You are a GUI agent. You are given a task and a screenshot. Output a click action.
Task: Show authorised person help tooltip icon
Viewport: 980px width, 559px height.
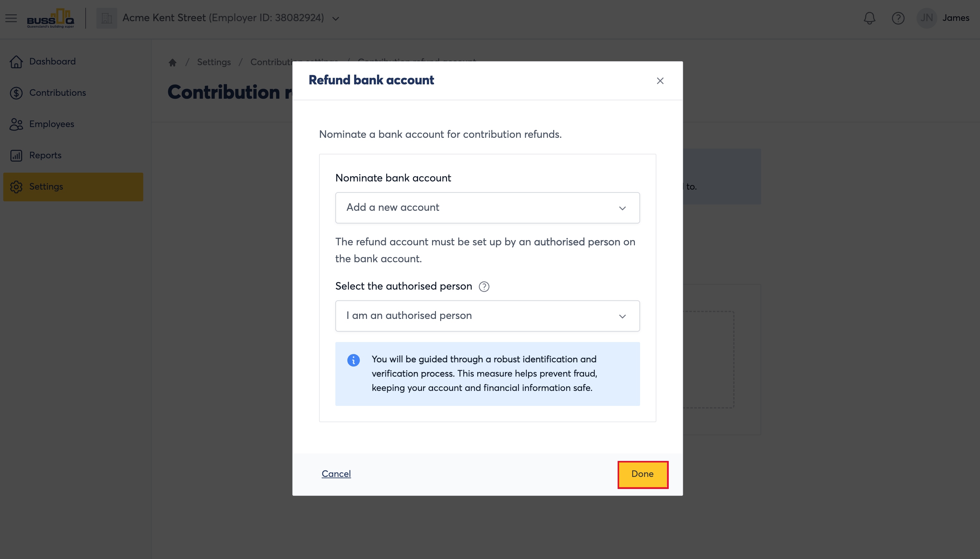tap(484, 286)
